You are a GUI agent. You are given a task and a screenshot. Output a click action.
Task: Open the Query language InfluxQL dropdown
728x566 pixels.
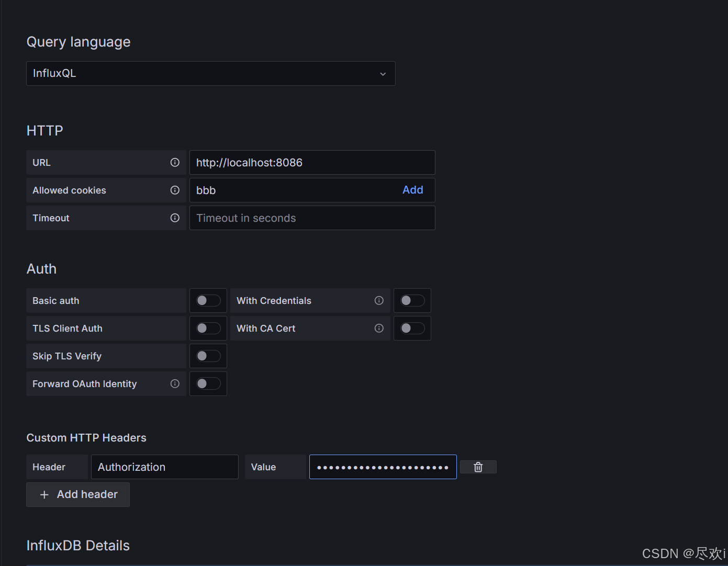(211, 74)
